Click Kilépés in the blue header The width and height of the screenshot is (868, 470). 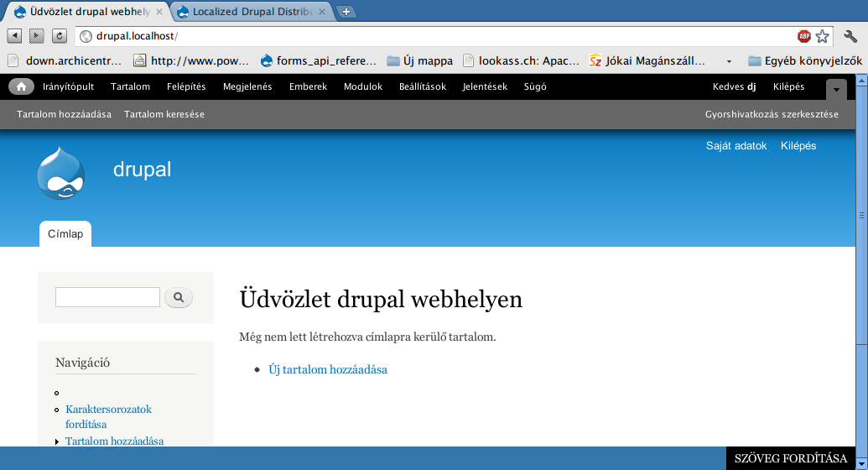(x=798, y=146)
